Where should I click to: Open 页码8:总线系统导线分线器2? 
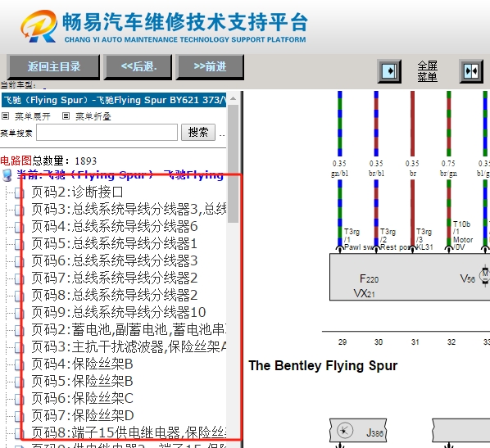click(x=115, y=295)
